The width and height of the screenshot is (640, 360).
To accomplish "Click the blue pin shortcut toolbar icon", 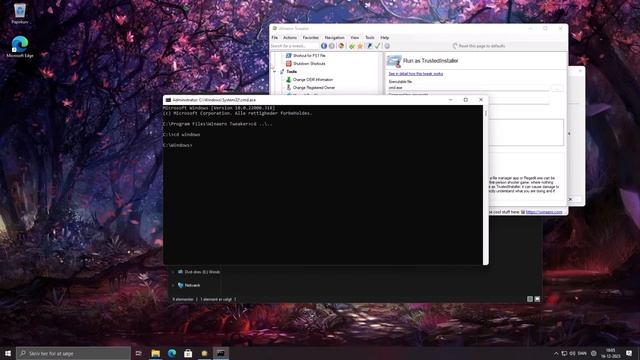I will pos(369,46).
